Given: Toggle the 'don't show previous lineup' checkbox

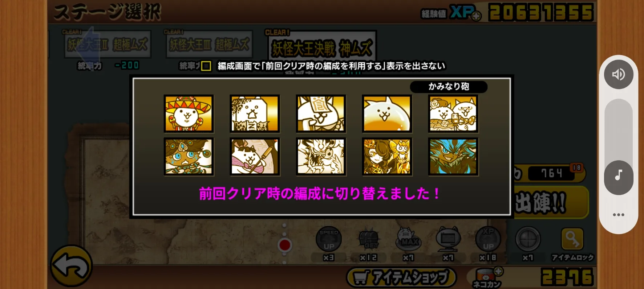Looking at the screenshot, I should [x=206, y=66].
